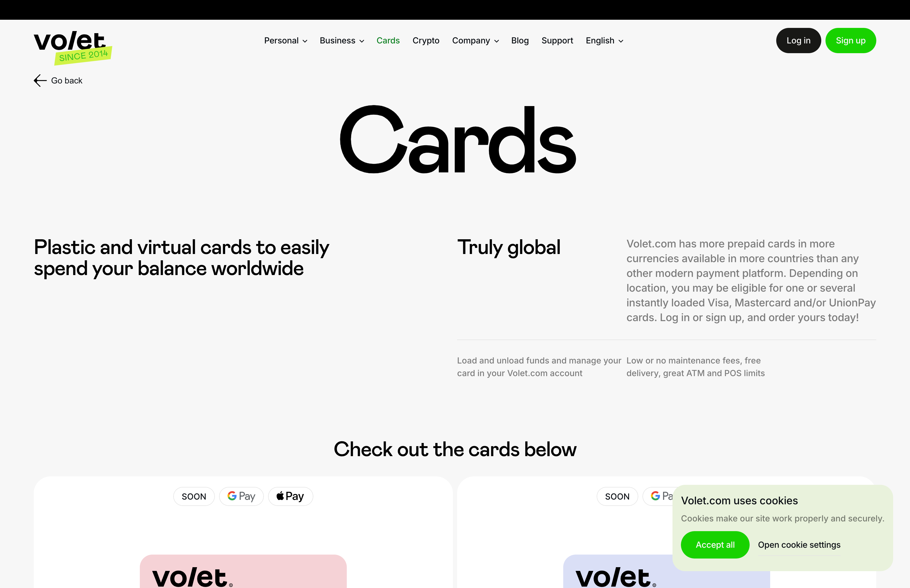Click Accept all cookies button
The image size is (910, 588).
715,544
